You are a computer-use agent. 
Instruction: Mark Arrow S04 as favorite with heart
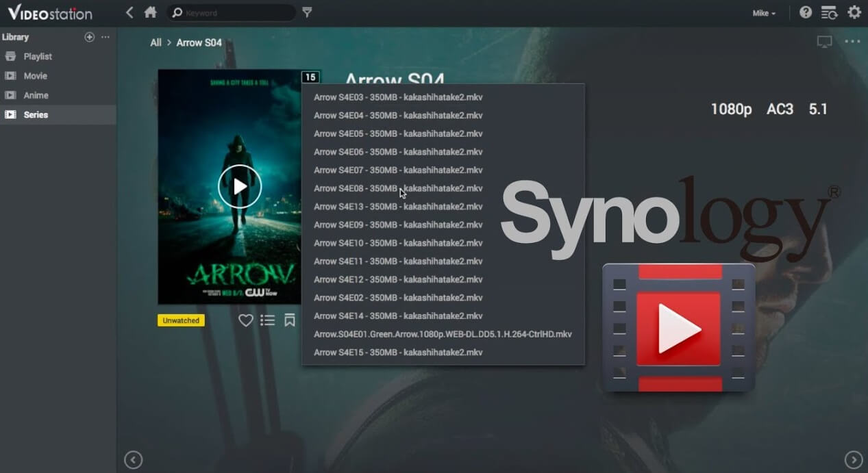coord(246,320)
